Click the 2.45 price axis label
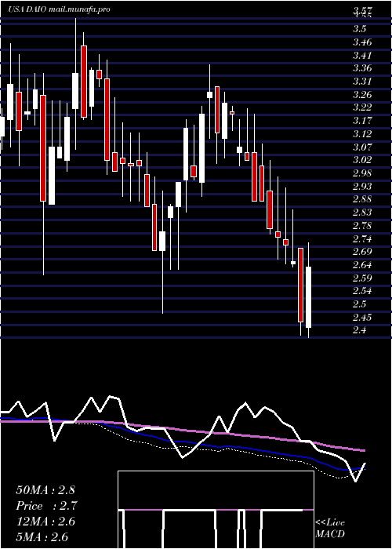The height and width of the screenshot is (549, 392). (362, 317)
